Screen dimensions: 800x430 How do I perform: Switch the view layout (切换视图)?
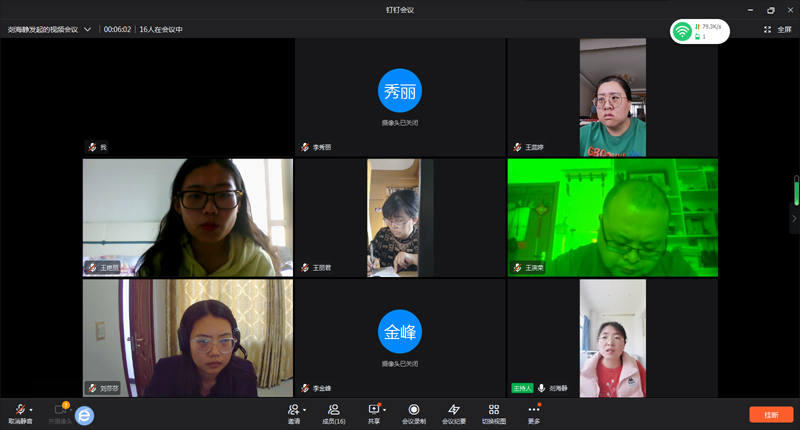[x=494, y=411]
